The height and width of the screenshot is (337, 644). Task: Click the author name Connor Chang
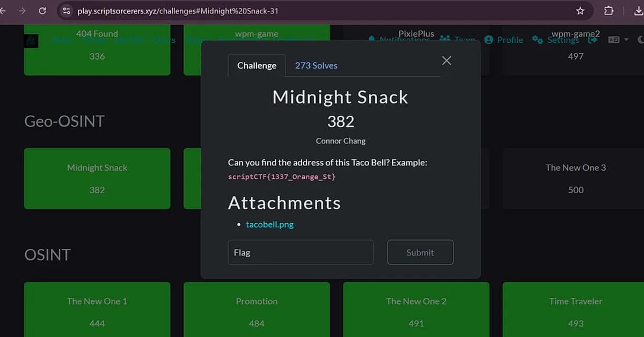coord(340,141)
